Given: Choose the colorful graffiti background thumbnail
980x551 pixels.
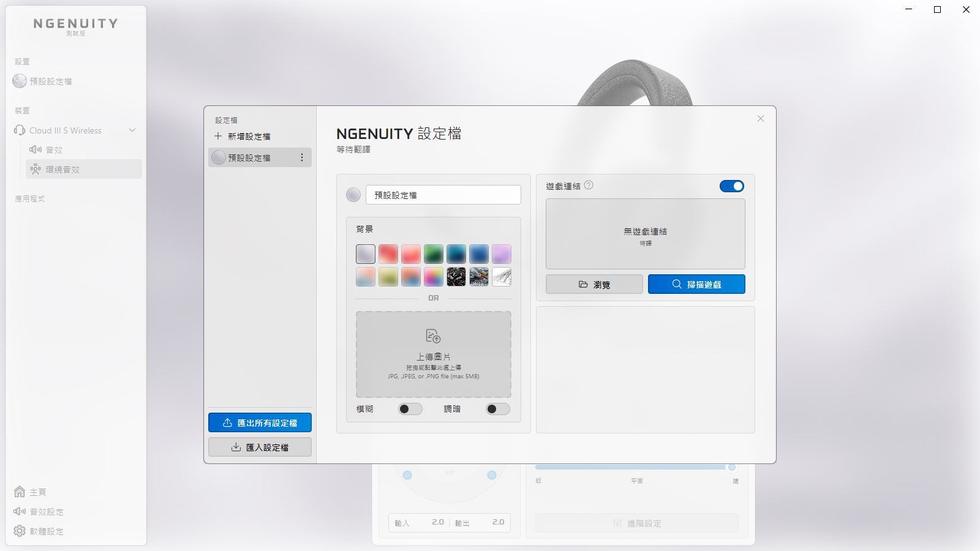Looking at the screenshot, I should coord(479,277).
